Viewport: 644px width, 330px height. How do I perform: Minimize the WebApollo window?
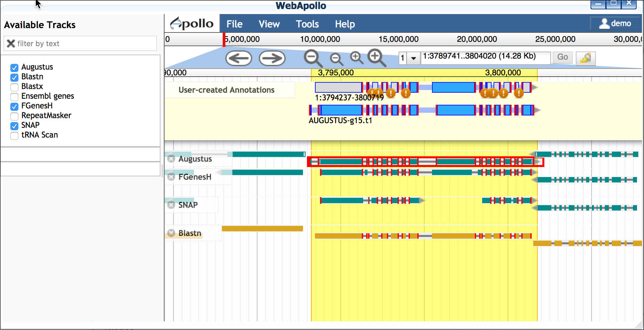(x=598, y=4)
